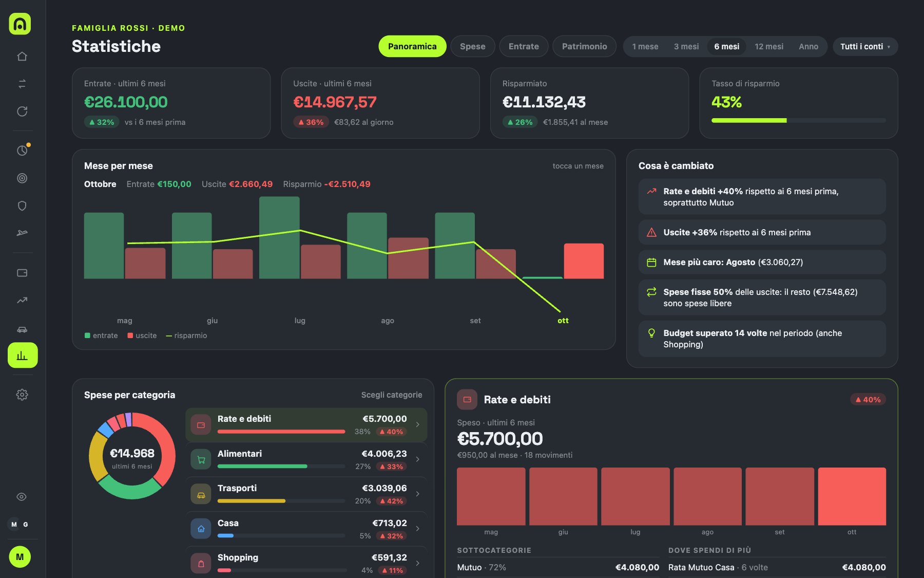Open the wallet accounts icon in sidebar
The width and height of the screenshot is (924, 578).
(22, 273)
